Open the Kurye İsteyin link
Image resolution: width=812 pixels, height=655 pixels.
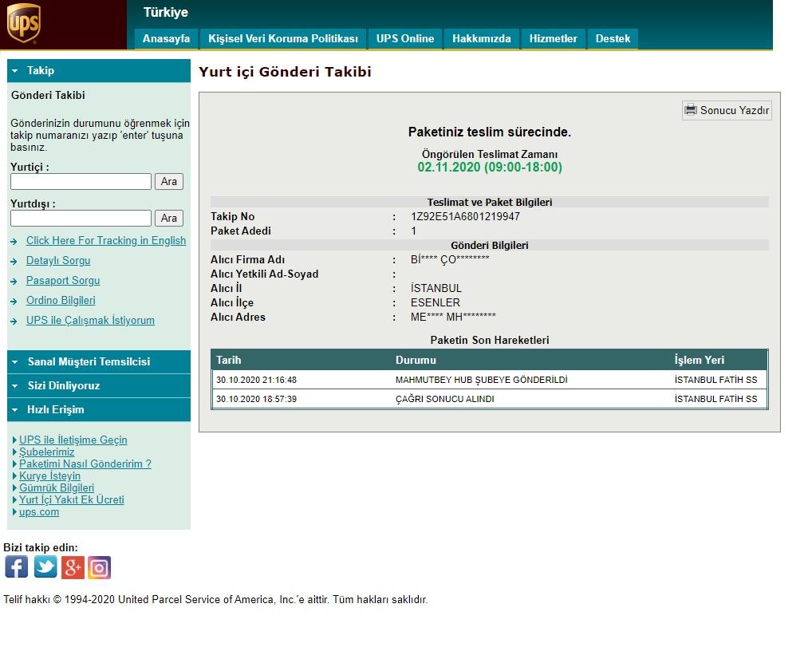click(49, 475)
